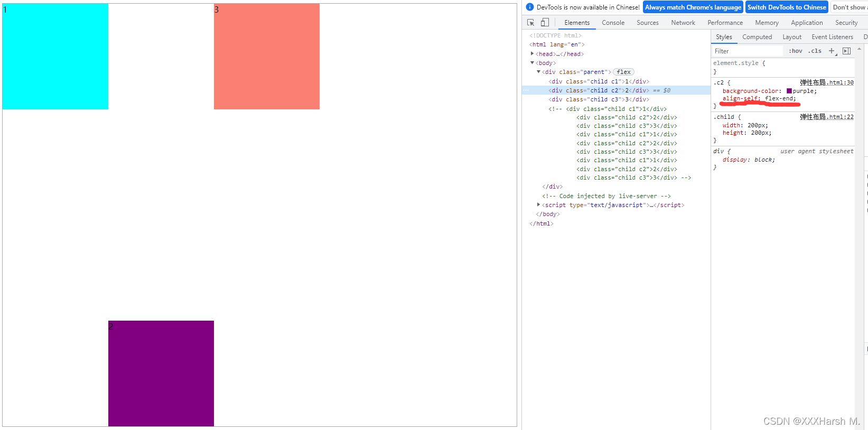Click the new style rule plus icon
The image size is (868, 430).
pos(832,51)
